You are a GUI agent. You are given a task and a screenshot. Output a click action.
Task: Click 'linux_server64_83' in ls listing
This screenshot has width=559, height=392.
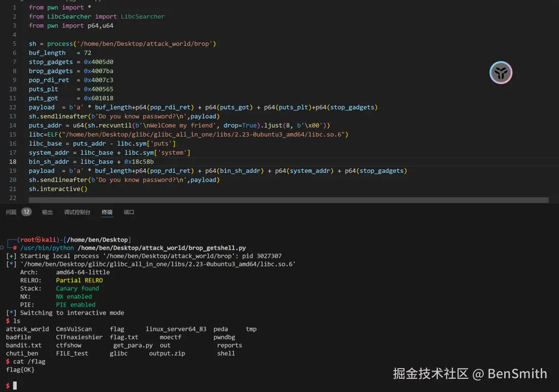click(x=176, y=329)
